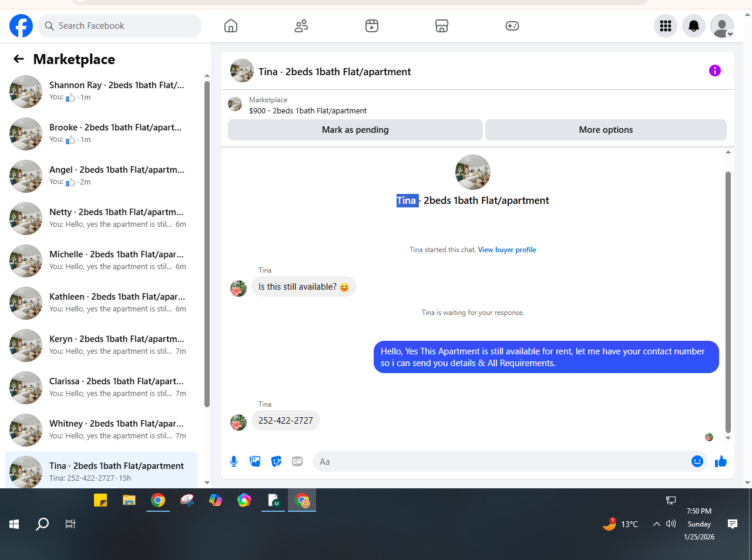This screenshot has height=560, width=752.
Task: Switch to the first Chrome taskbar icon
Action: [x=158, y=500]
